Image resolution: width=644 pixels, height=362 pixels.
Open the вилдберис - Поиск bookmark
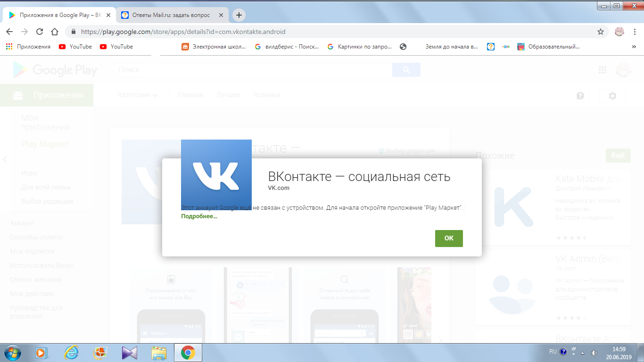[x=287, y=47]
